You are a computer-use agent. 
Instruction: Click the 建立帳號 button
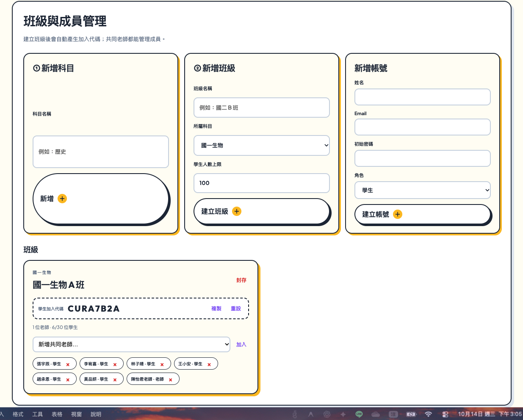[423, 214]
